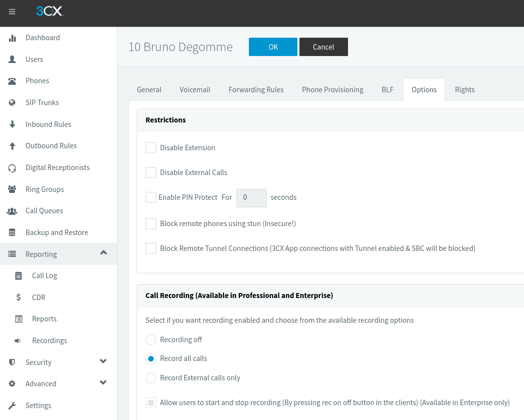Image resolution: width=524 pixels, height=420 pixels.
Task: Expand the Advanced menu chevron
Action: click(x=103, y=383)
